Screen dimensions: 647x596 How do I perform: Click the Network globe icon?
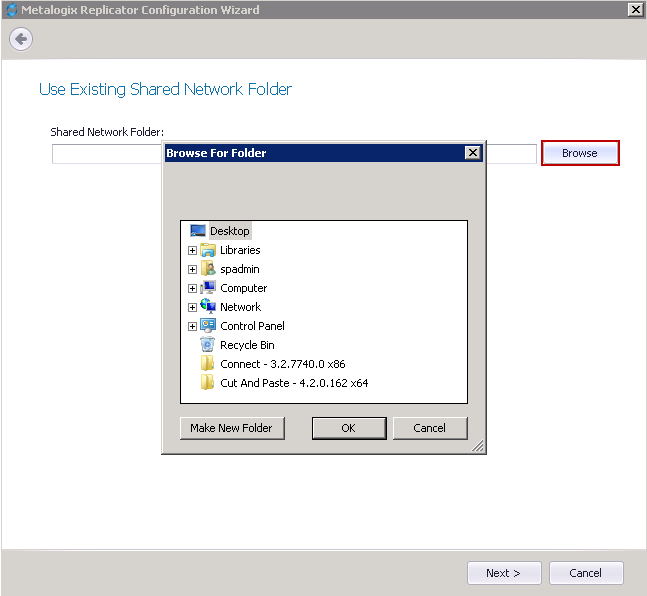point(208,307)
